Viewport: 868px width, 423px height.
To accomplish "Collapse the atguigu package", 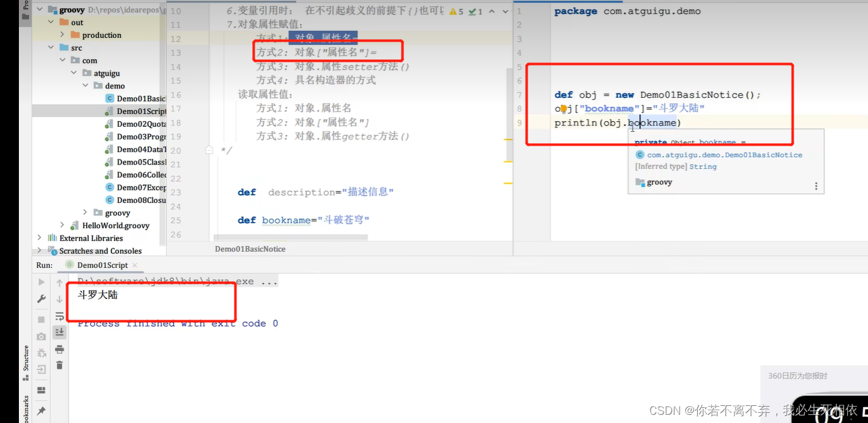I will click(x=74, y=73).
